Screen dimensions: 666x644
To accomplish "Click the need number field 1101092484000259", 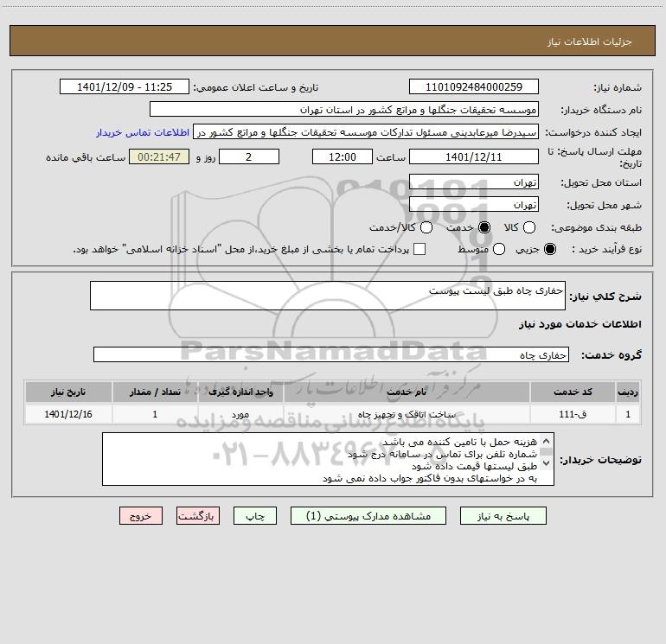I will 474,87.
